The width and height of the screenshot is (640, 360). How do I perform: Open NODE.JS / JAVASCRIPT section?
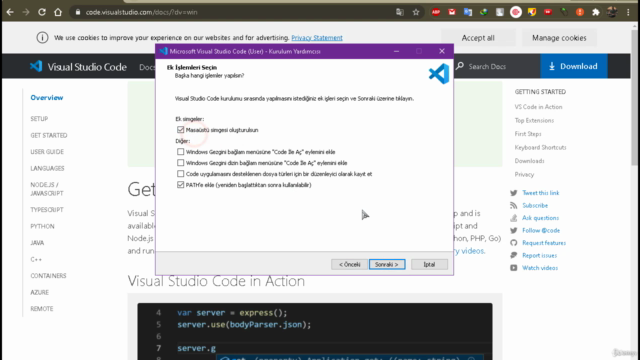[47, 189]
